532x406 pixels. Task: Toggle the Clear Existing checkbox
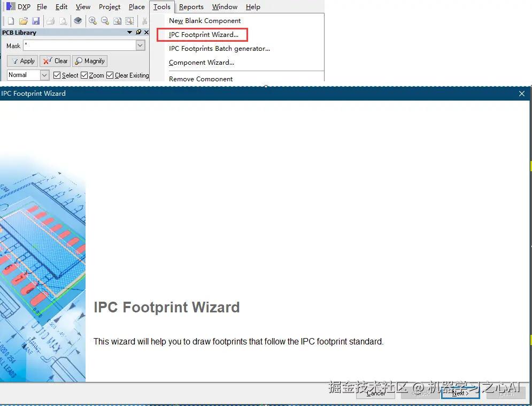[110, 75]
